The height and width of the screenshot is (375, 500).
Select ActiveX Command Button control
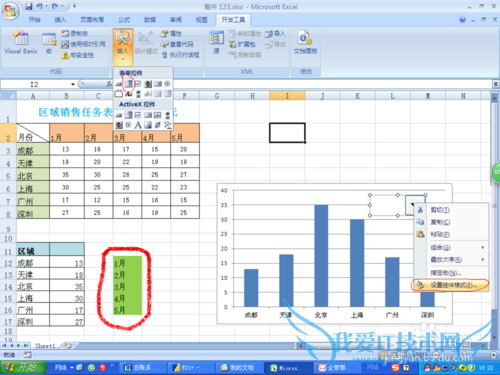(118, 115)
